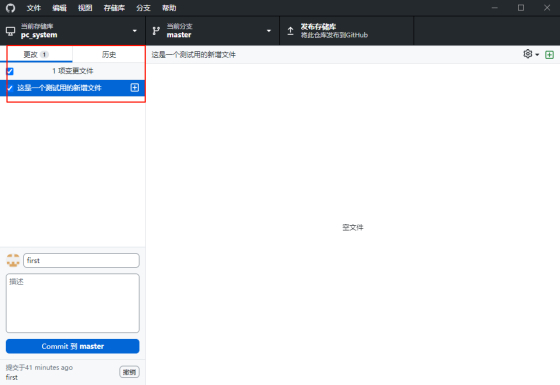Click the green added-file icon in diff header

coord(549,55)
